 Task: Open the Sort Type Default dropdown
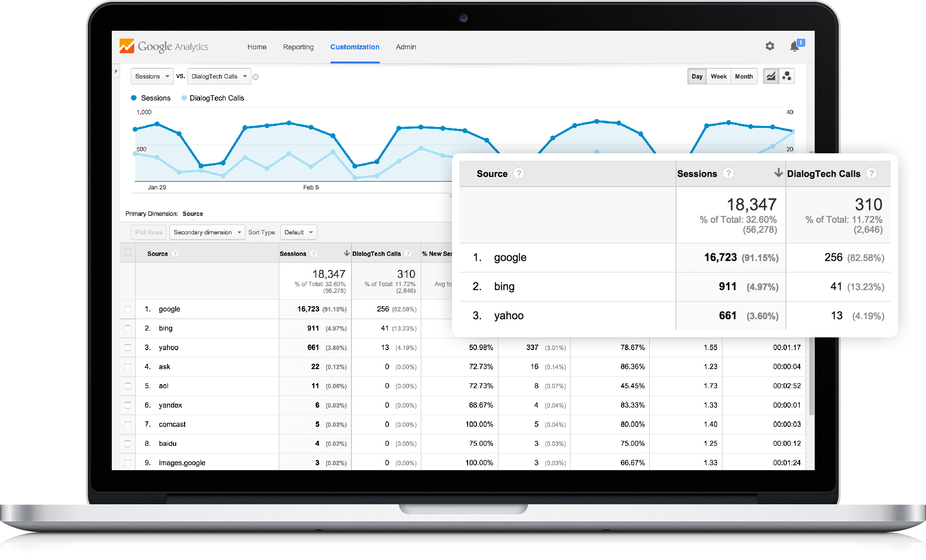click(298, 232)
